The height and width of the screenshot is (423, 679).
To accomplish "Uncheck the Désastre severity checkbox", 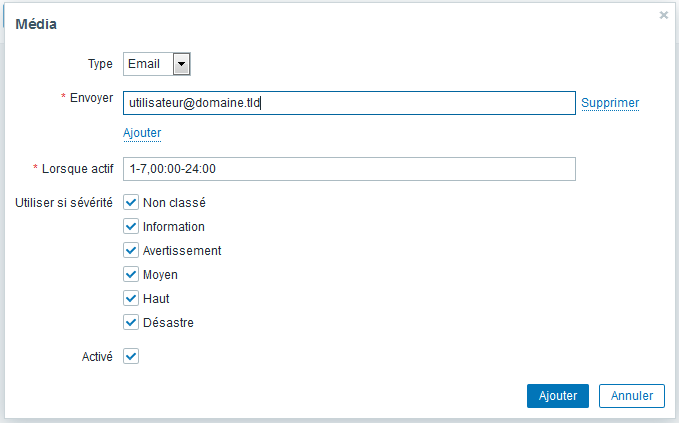I will point(131,322).
